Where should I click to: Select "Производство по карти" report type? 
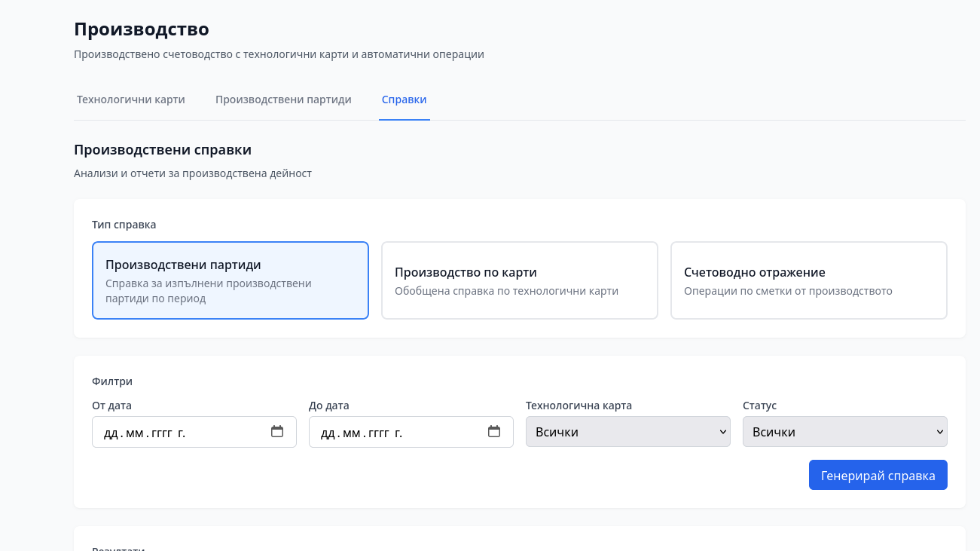tap(520, 280)
